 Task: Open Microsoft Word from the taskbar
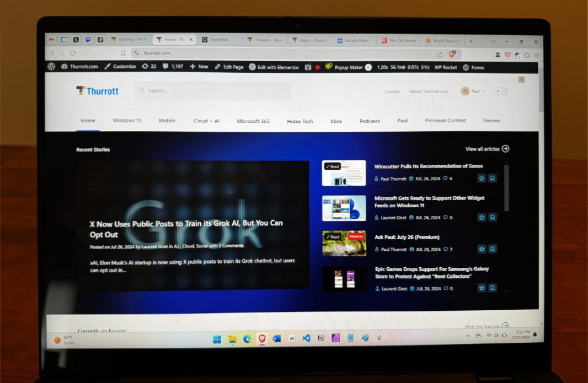(x=277, y=338)
